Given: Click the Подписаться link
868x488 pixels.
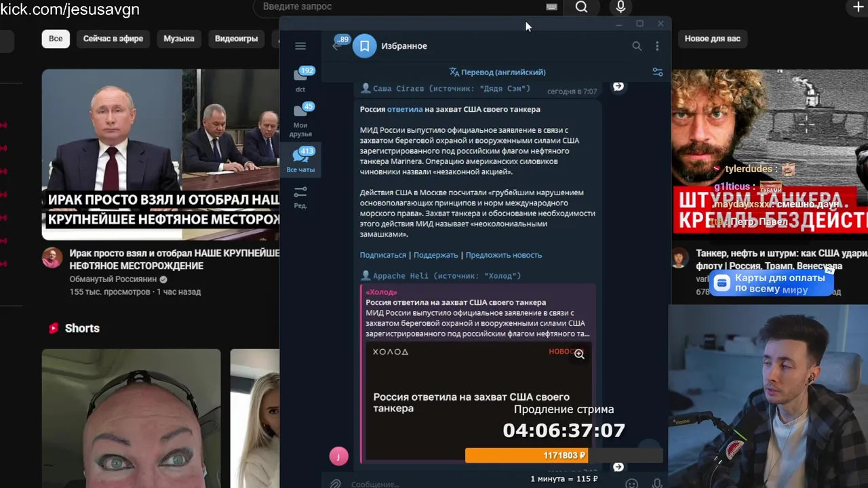Looking at the screenshot, I should pos(382,255).
